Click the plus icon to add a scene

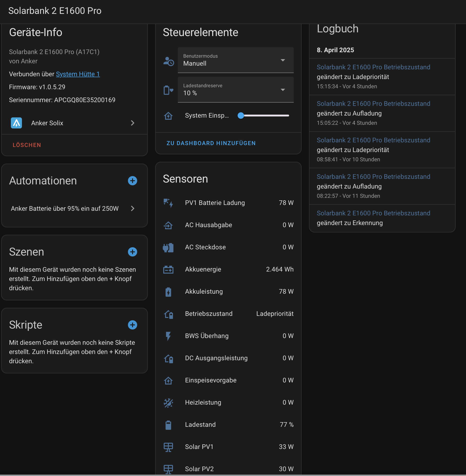click(x=132, y=252)
